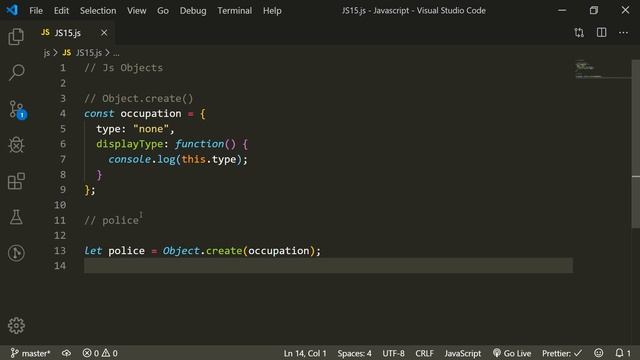Change language mode via JavaScript status item

(x=463, y=353)
